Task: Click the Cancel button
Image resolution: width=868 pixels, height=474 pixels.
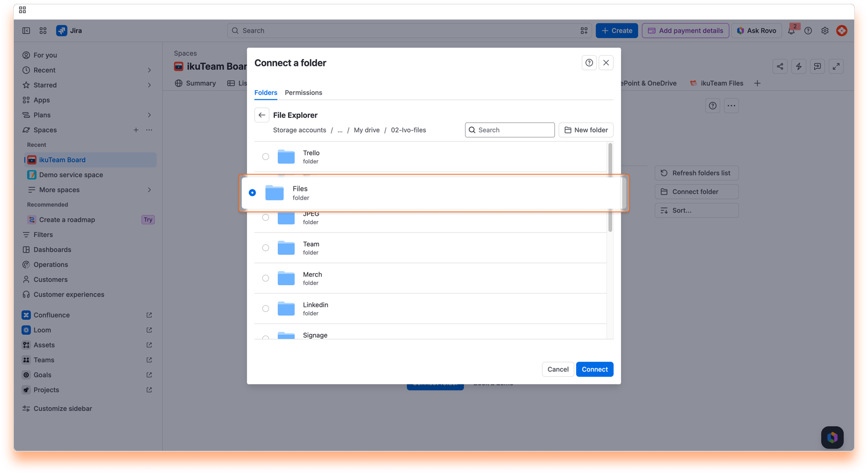Action: point(558,369)
